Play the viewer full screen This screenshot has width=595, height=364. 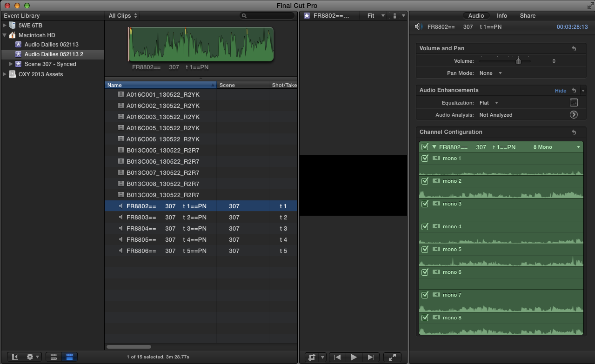click(x=392, y=357)
